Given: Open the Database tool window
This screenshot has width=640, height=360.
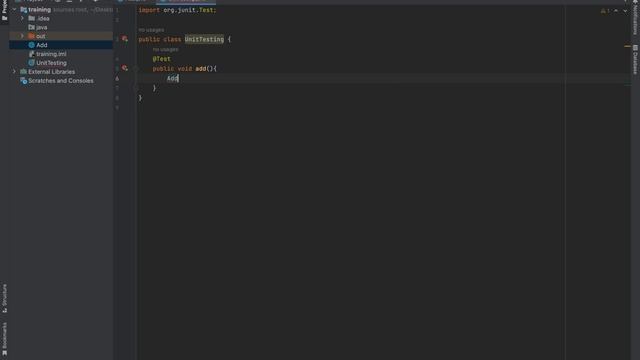Looking at the screenshot, I should [636, 60].
